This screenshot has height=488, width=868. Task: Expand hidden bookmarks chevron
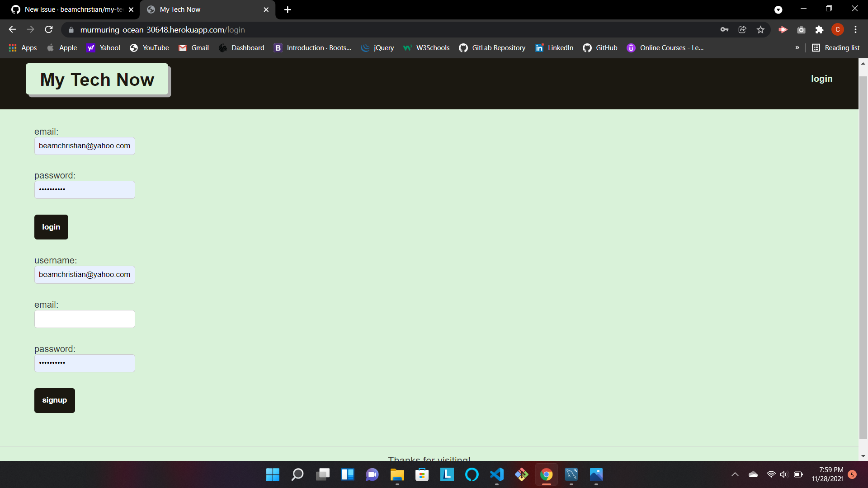tap(797, 48)
